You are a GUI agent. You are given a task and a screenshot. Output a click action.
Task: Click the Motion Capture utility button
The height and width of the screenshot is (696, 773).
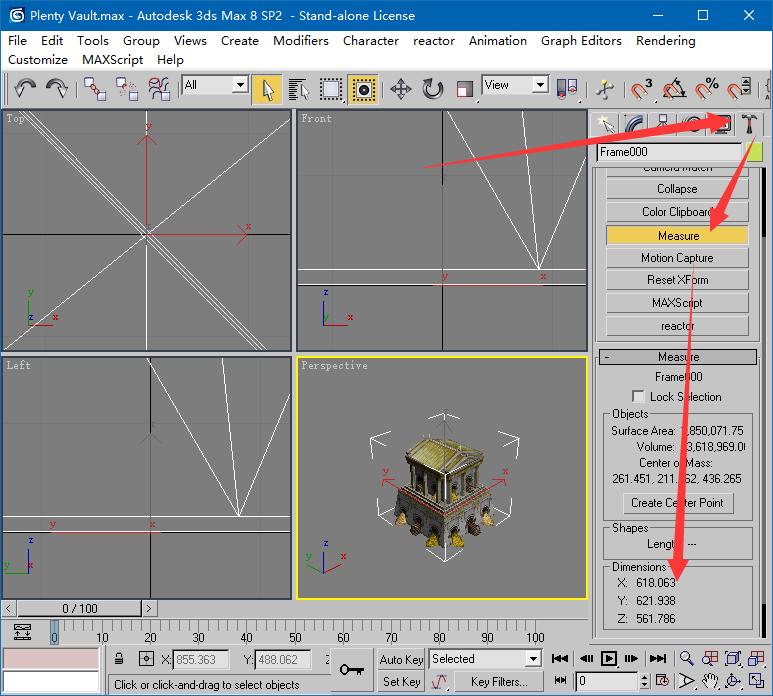[x=677, y=258]
